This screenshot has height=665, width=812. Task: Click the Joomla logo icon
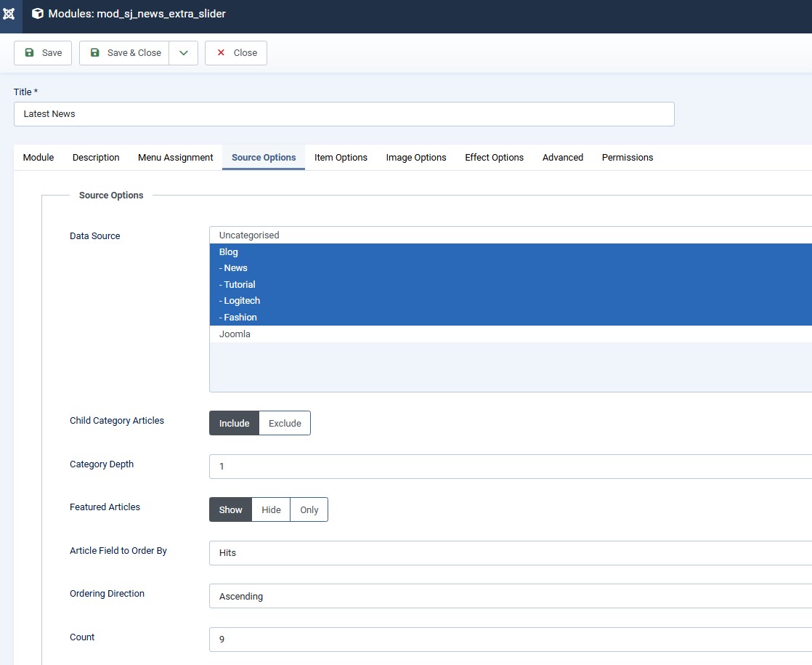click(x=9, y=14)
